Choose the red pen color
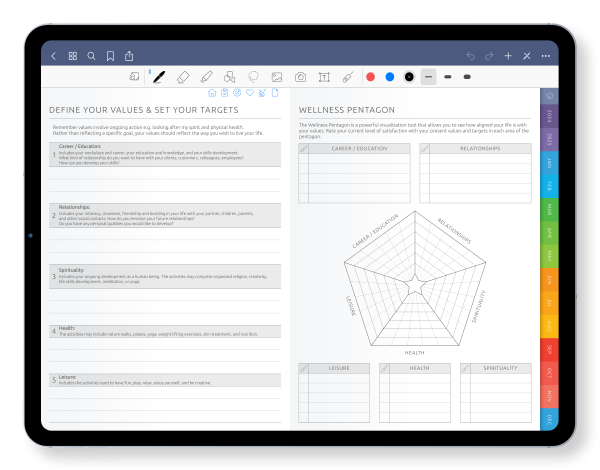The width and height of the screenshot is (600, 470). coord(370,77)
